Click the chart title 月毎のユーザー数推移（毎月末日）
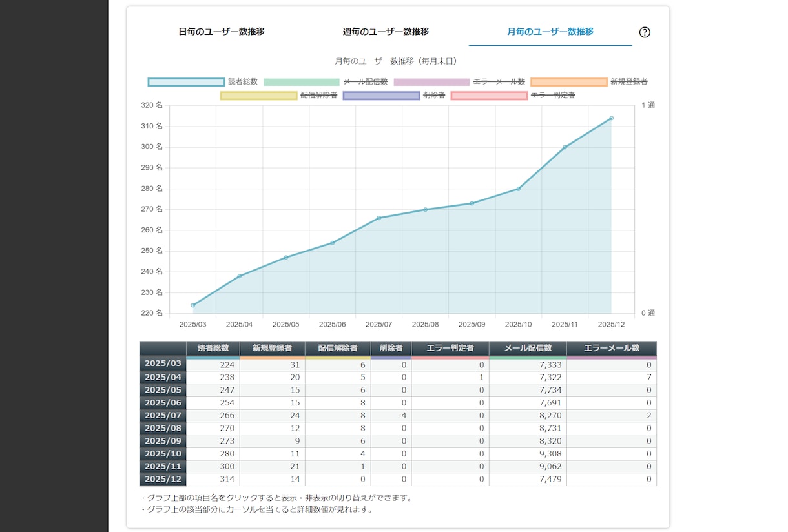 coord(396,61)
